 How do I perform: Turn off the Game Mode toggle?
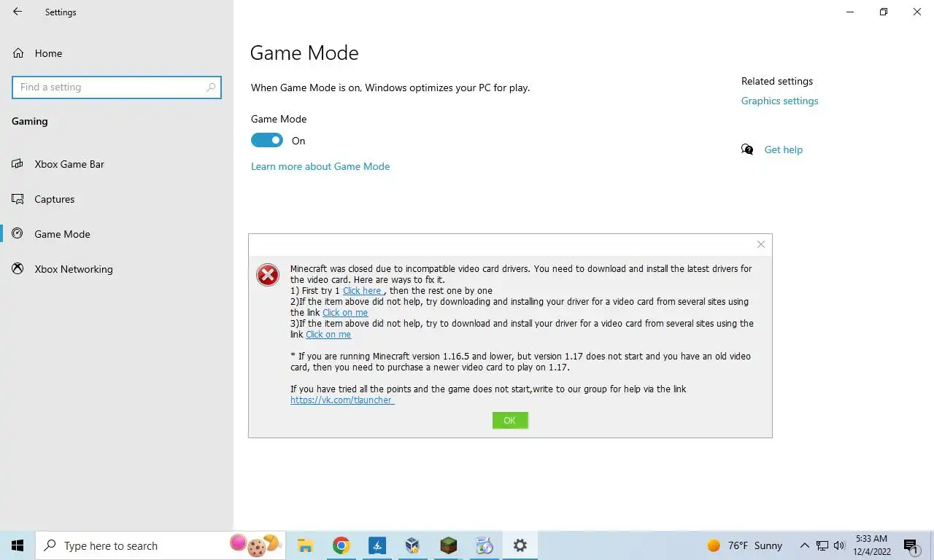266,140
